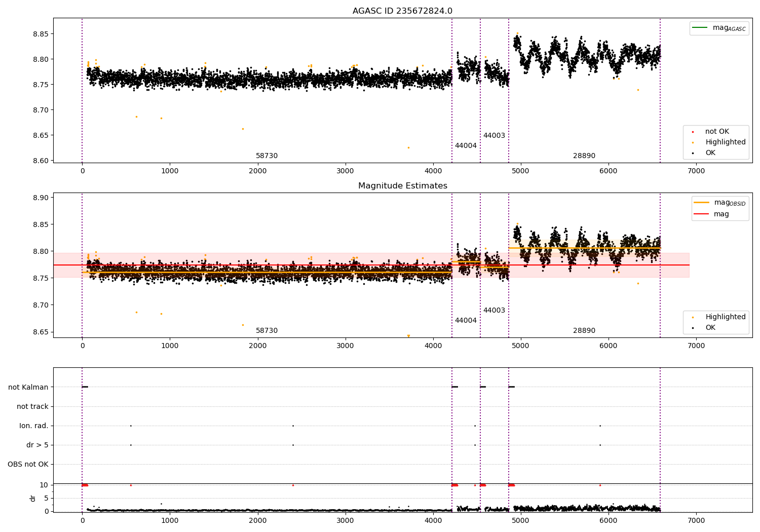Click the 'dr > 5' axis label
Screen dimensions: 760x532
point(37,445)
